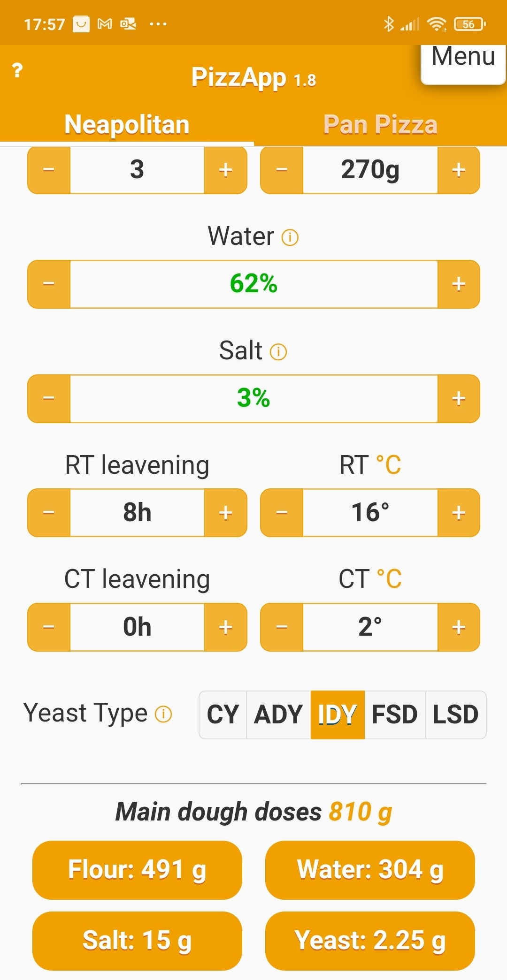Open the Water info icon
This screenshot has width=507, height=980.
point(290,237)
